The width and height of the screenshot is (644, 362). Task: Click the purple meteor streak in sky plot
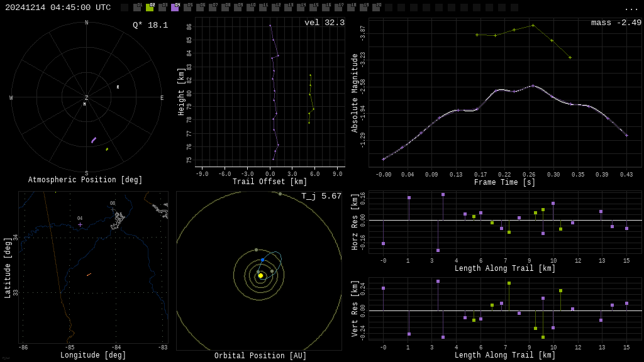point(94,140)
